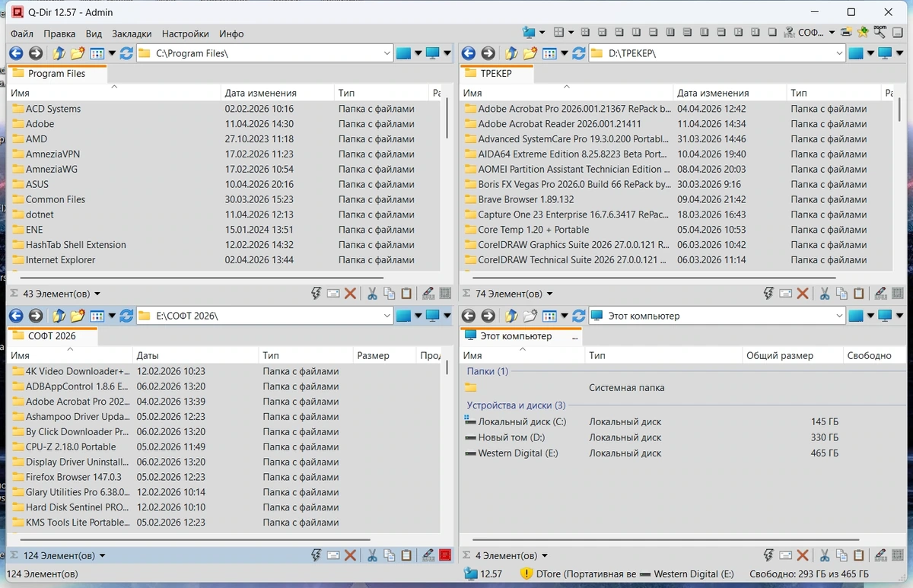Click the refresh icon beside C:\Program Files\ address
This screenshot has height=588, width=913.
point(126,53)
